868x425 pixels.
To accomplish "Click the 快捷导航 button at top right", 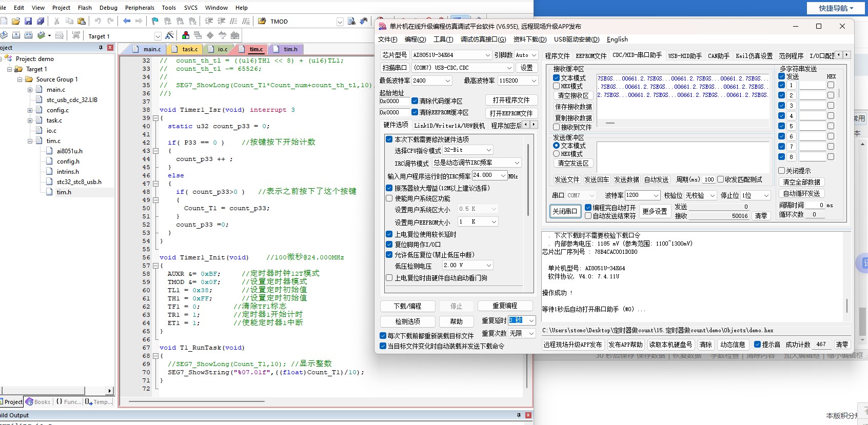I will 836,8.
